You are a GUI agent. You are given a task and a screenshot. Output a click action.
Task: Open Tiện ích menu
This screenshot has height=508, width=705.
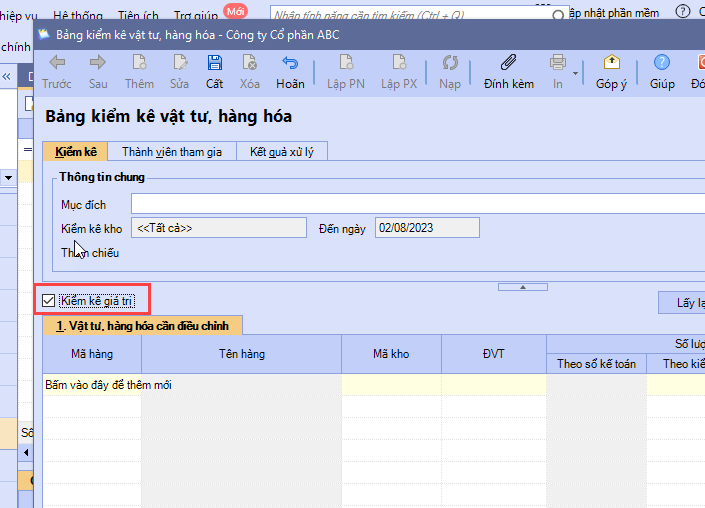tap(138, 16)
